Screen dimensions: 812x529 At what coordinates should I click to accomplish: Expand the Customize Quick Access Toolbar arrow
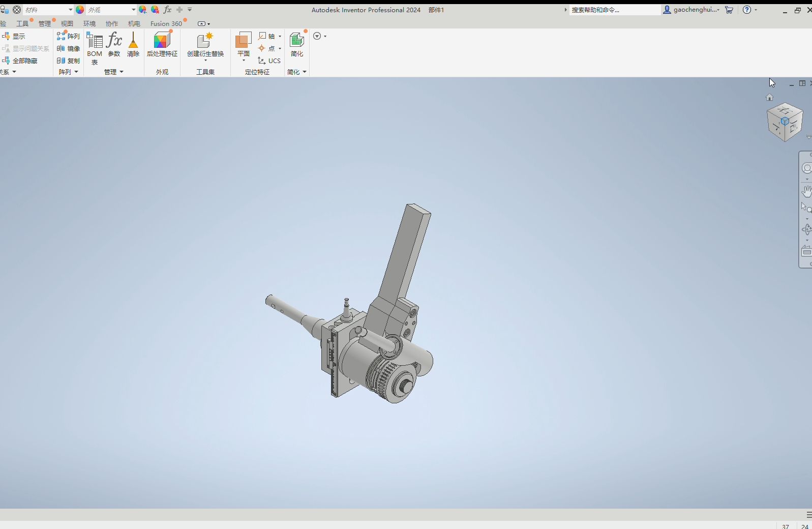190,10
